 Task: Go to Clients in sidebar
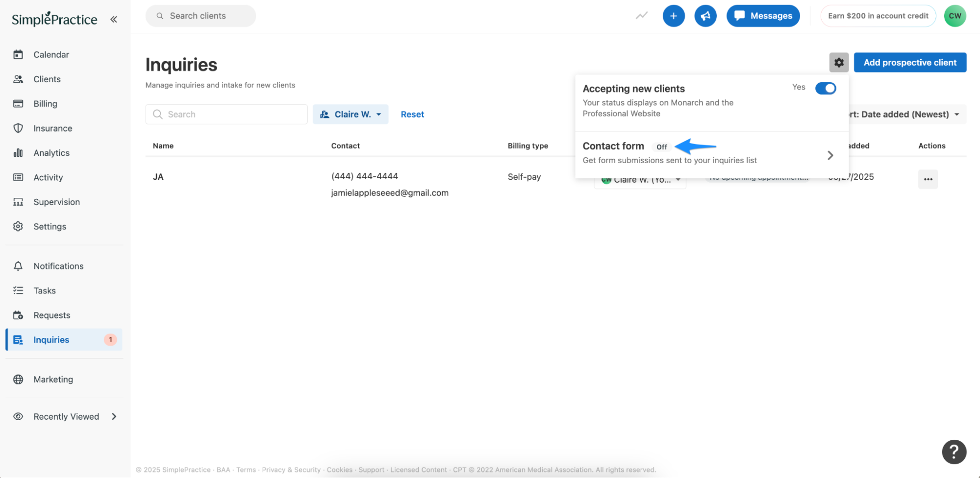click(47, 79)
